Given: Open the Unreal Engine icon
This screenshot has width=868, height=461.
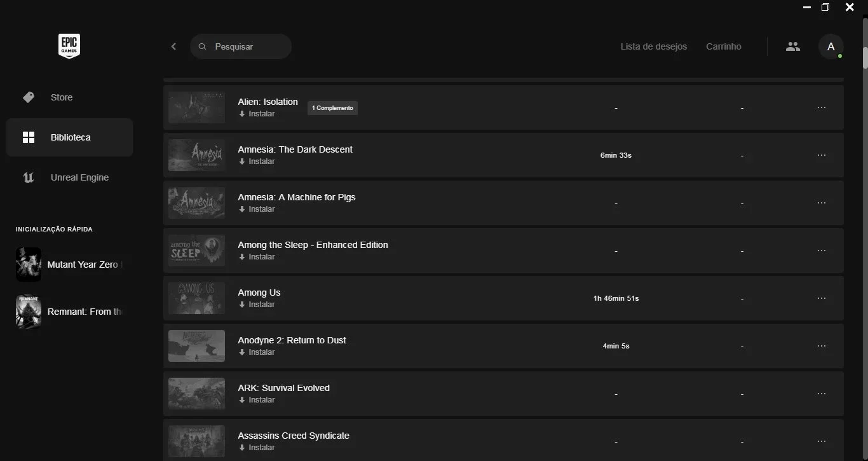Looking at the screenshot, I should pos(29,177).
